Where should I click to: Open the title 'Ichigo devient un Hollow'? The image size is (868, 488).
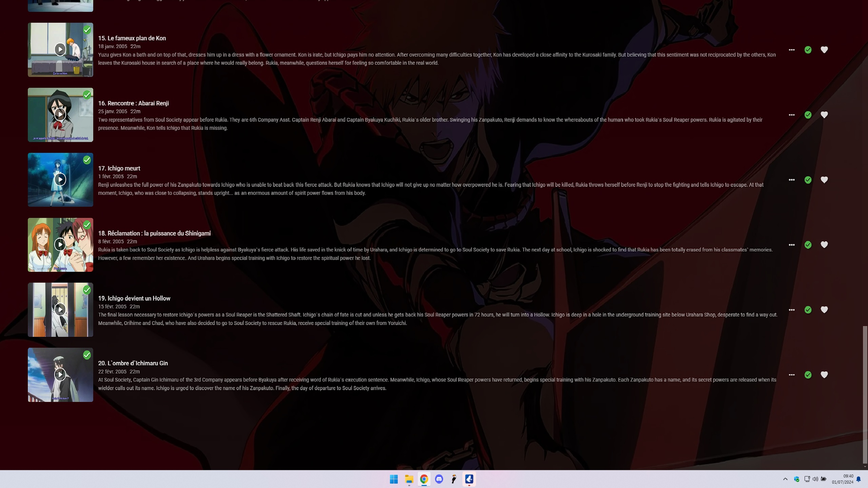[134, 298]
